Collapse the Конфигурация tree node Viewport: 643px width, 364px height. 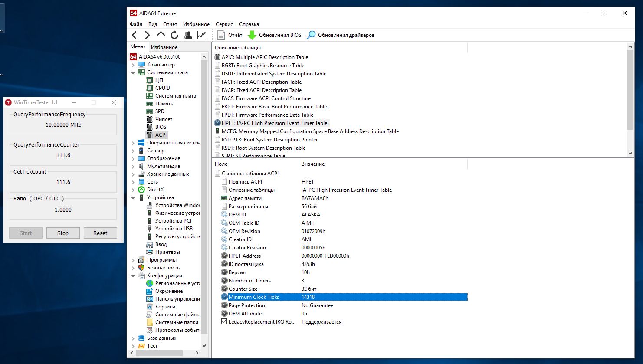pos(133,275)
